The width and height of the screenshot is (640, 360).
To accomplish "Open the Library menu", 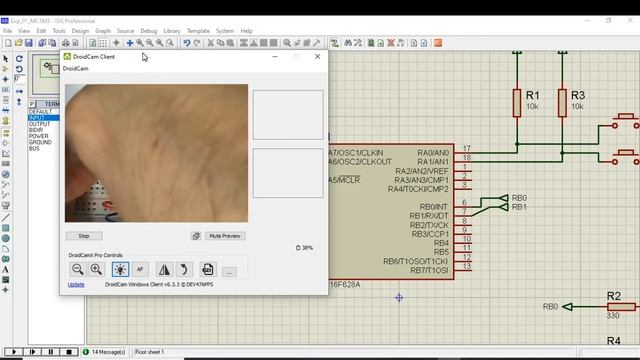I will click(172, 31).
